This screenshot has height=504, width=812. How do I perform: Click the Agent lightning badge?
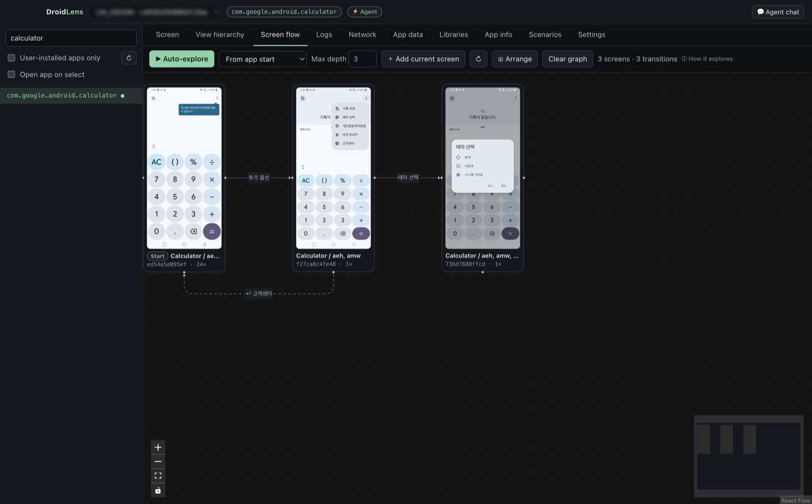(x=364, y=12)
